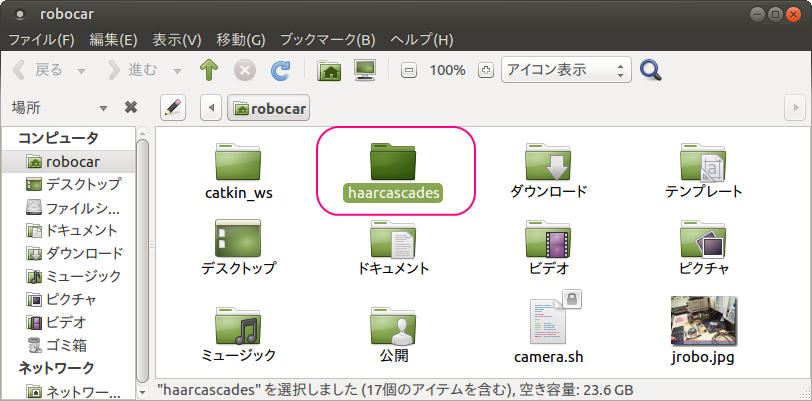The height and width of the screenshot is (401, 812).
Task: Select the jrobo.jpg image thumbnail
Action: [x=704, y=321]
